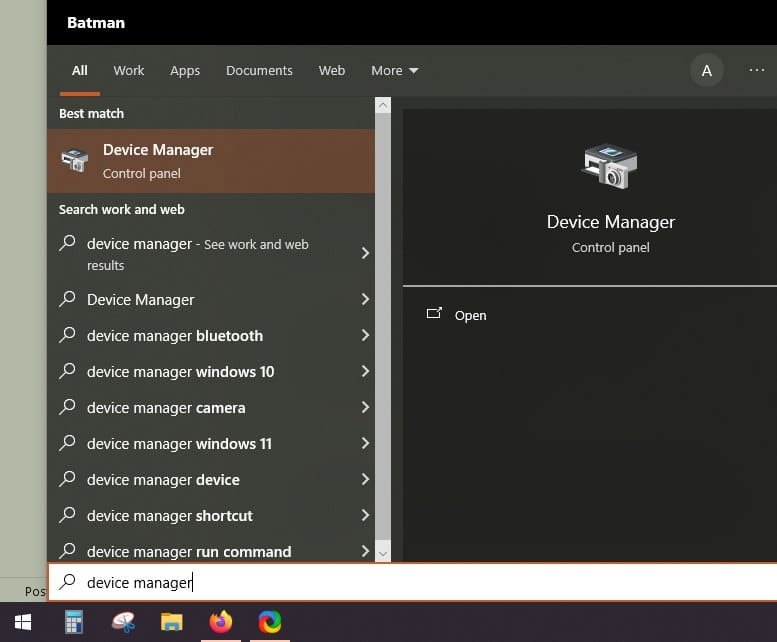Expand arrow for 'device manager windows 10'

[x=365, y=371]
